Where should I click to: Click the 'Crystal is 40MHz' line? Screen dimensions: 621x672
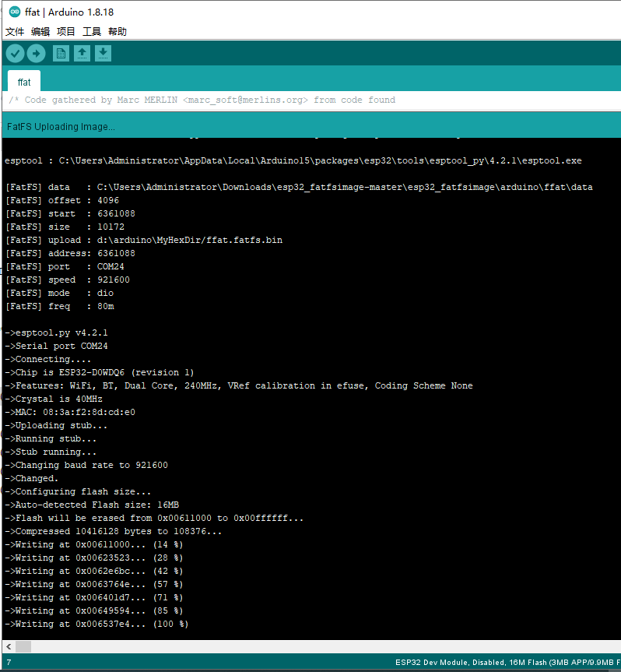point(54,399)
